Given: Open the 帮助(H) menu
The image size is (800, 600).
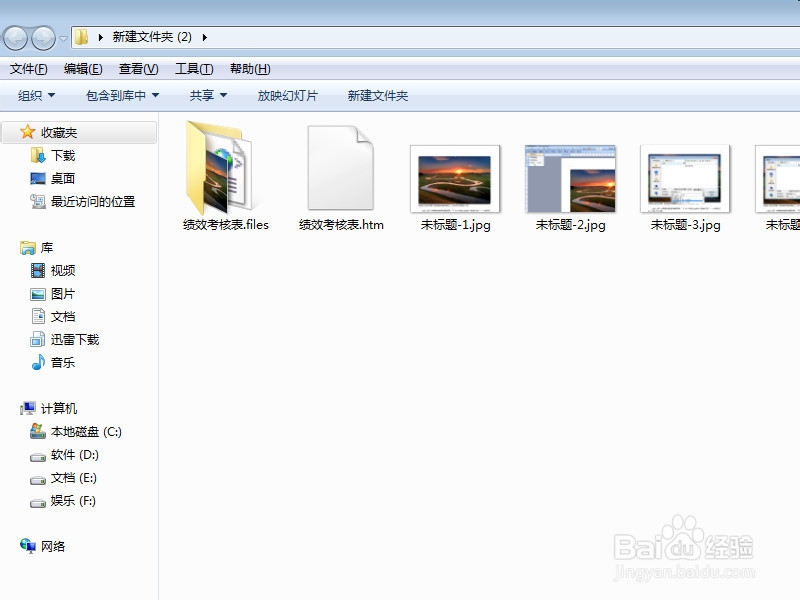Looking at the screenshot, I should (250, 69).
